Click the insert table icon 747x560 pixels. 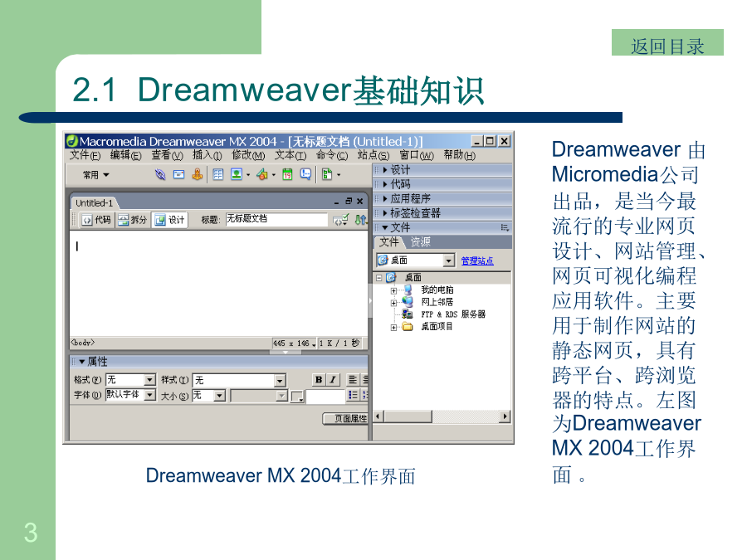(217, 175)
